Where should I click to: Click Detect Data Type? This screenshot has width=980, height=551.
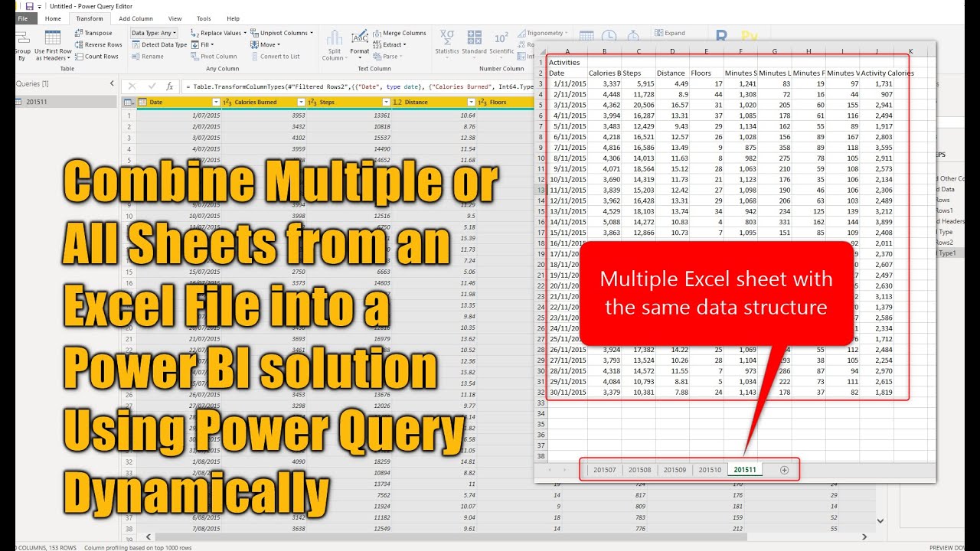[x=158, y=44]
